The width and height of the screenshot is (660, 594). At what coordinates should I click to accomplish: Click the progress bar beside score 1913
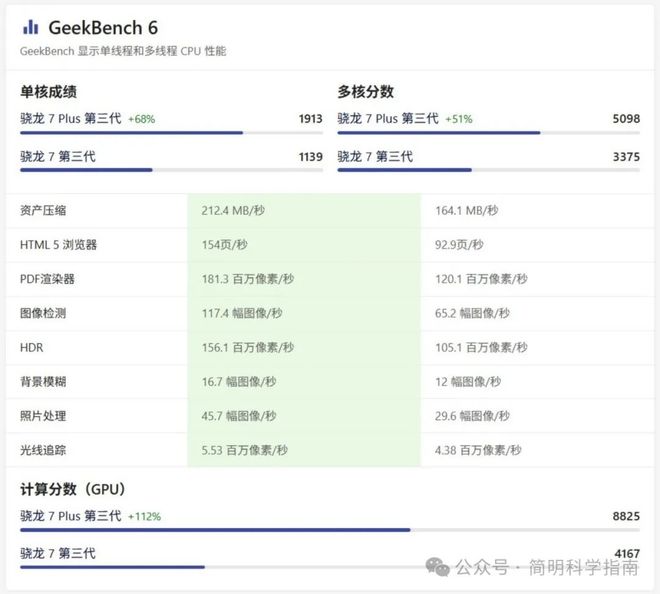(x=171, y=133)
